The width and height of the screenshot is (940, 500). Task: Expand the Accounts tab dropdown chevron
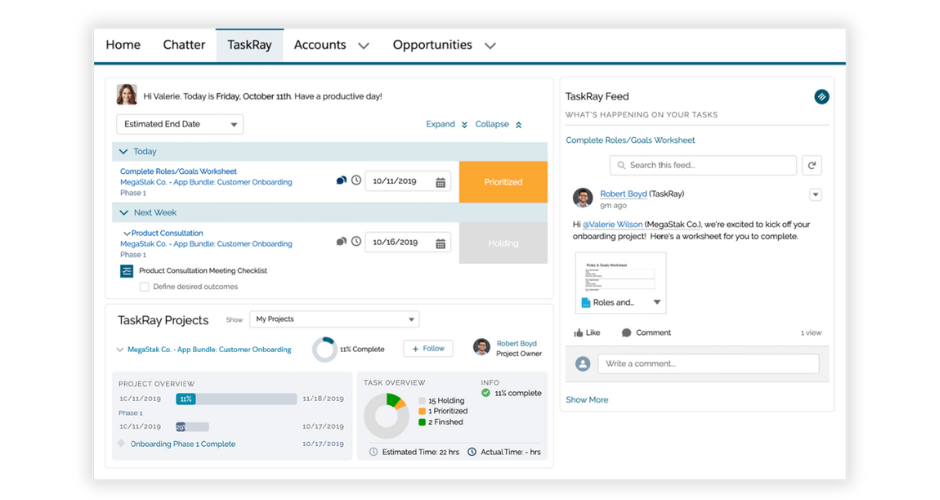pos(363,46)
